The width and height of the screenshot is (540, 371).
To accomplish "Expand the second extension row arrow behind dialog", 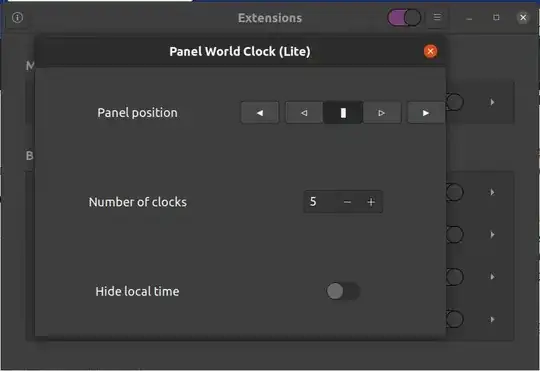I will pos(492,192).
